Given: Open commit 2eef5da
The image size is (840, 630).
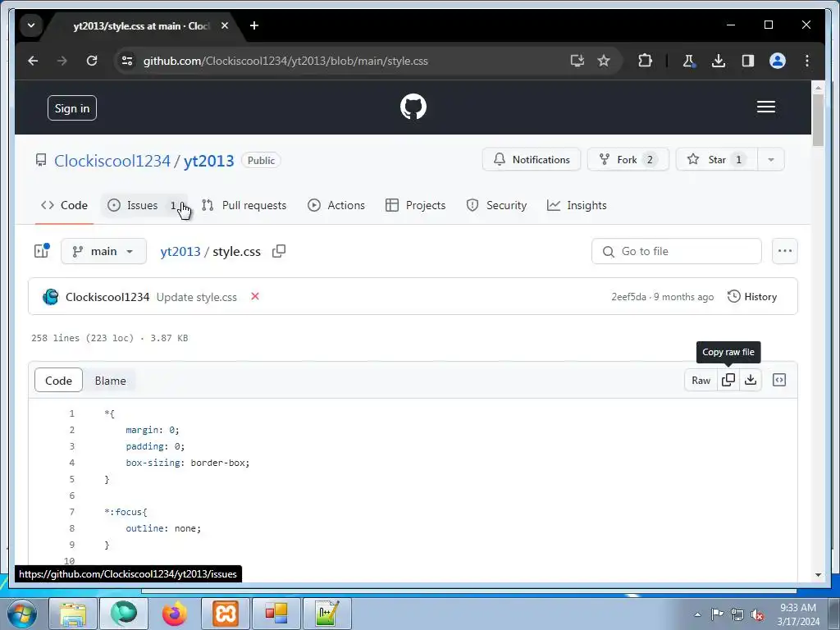Looking at the screenshot, I should click(628, 297).
